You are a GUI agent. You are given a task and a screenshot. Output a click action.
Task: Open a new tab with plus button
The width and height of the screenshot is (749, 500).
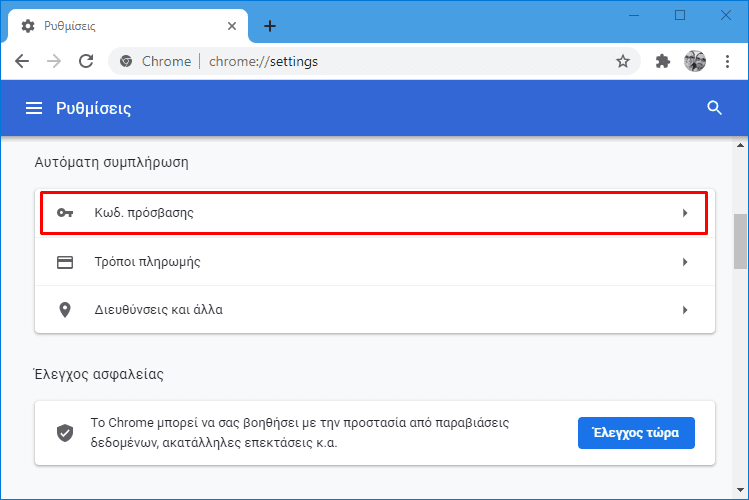click(270, 26)
